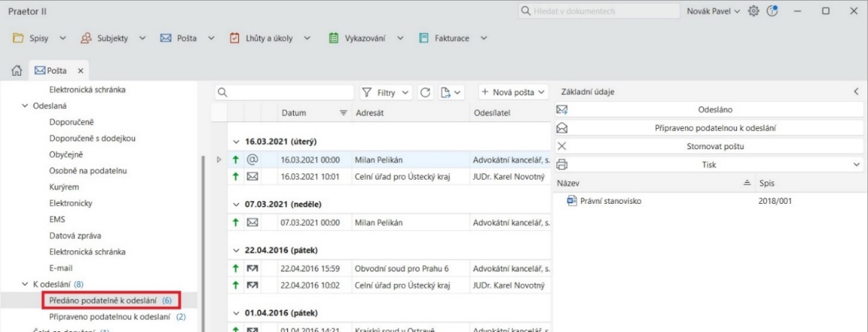Viewport: 868px width, 332px height.
Task: Collapse the Odeslaná tree node
Action: (25, 106)
